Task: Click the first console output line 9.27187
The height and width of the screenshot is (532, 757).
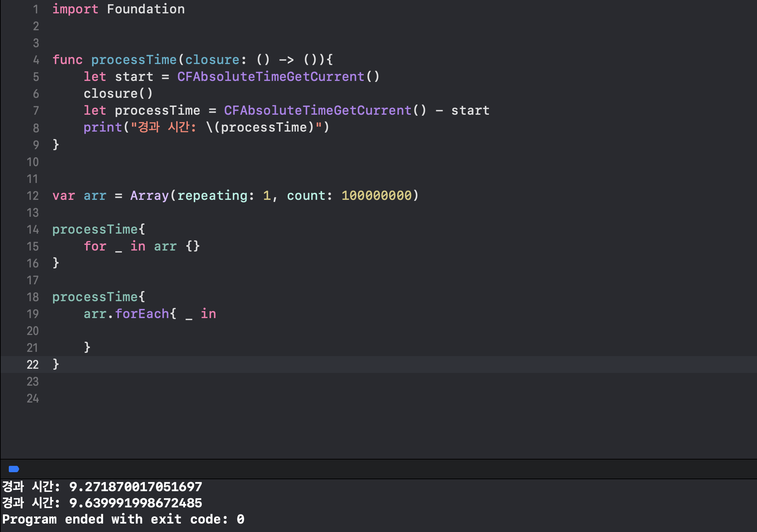Action: click(102, 487)
